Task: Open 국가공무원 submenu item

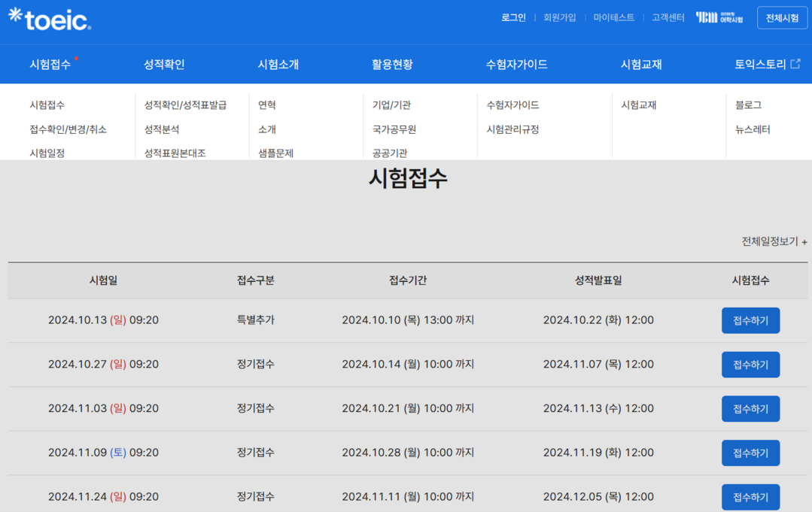Action: tap(394, 129)
